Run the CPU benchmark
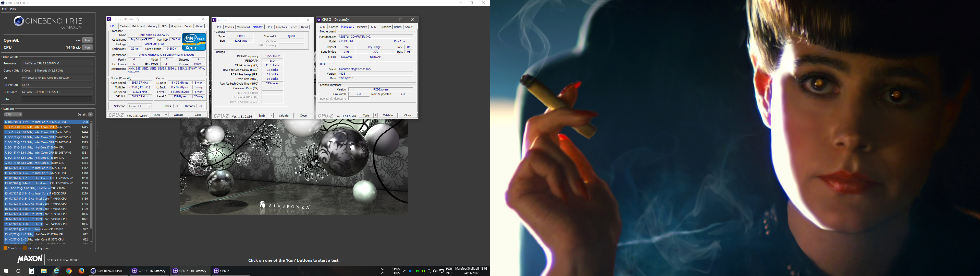 87,48
